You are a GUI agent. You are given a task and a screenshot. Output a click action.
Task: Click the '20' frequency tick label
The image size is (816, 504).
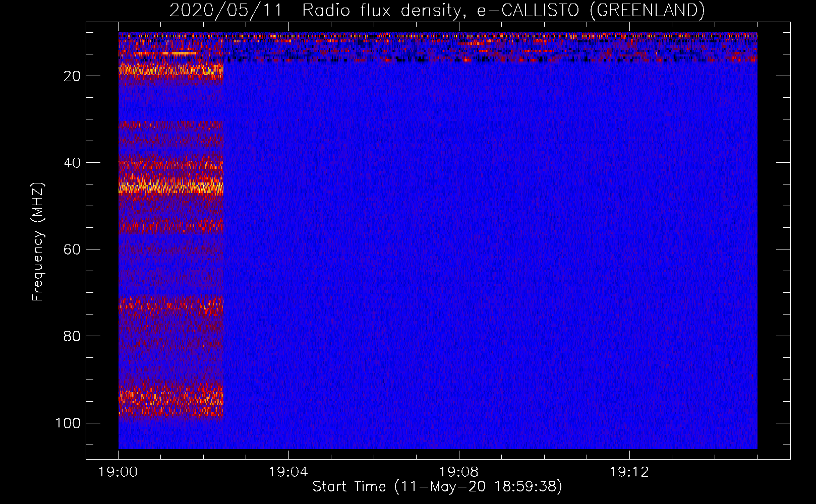[72, 76]
